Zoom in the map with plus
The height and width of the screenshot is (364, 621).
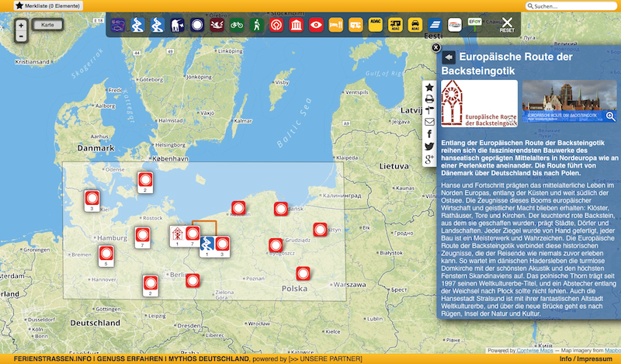[21, 26]
